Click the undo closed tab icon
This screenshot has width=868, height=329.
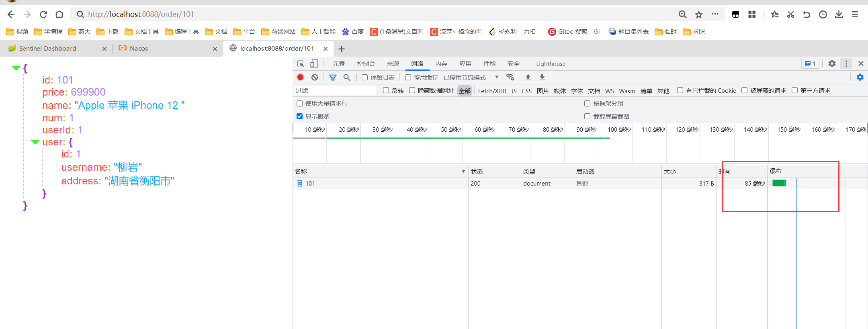[x=807, y=14]
